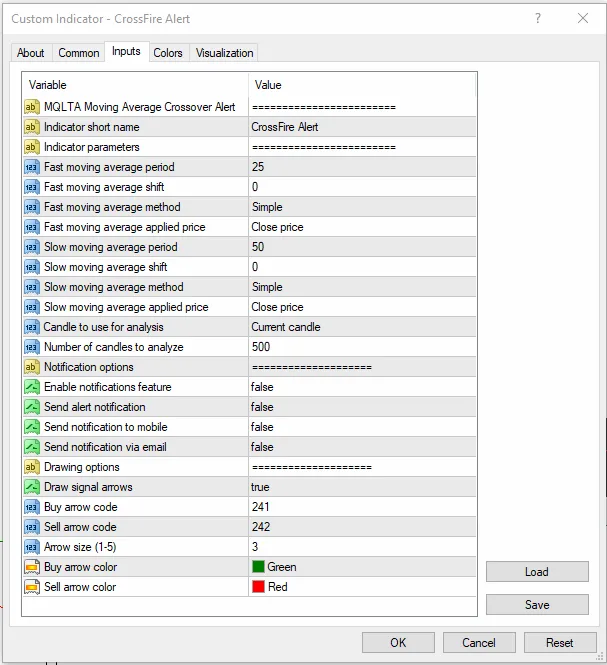Viewport: 607px width, 665px height.
Task: Edit Sell arrow code value 242
Action: click(362, 527)
